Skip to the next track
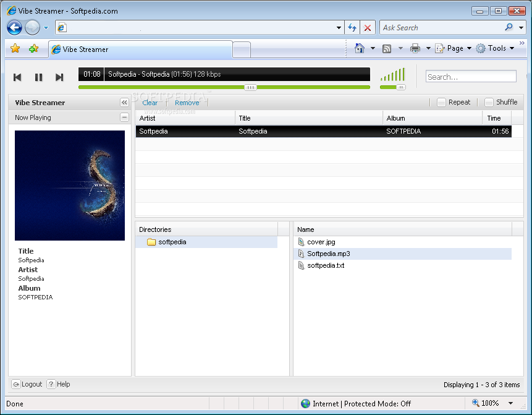Viewport: 532px width, 415px height. tap(59, 77)
